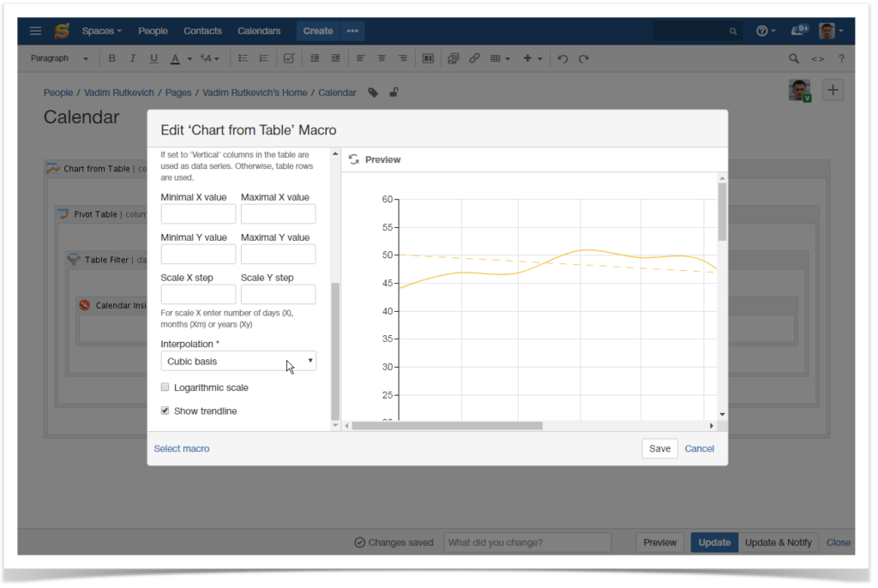Select the Insert files and images icon

coord(454,58)
